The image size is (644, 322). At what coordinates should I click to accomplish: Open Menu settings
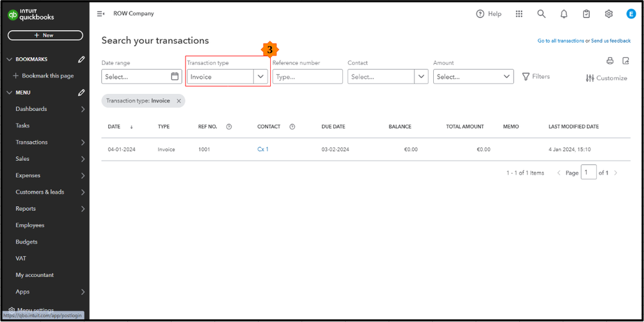click(x=31, y=310)
